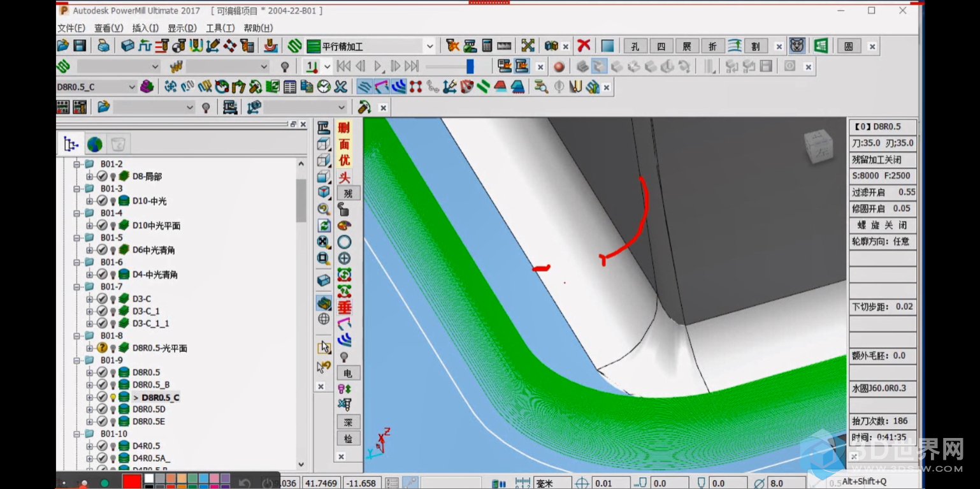Click the clock icon in the toolpath toolbar

(x=324, y=87)
